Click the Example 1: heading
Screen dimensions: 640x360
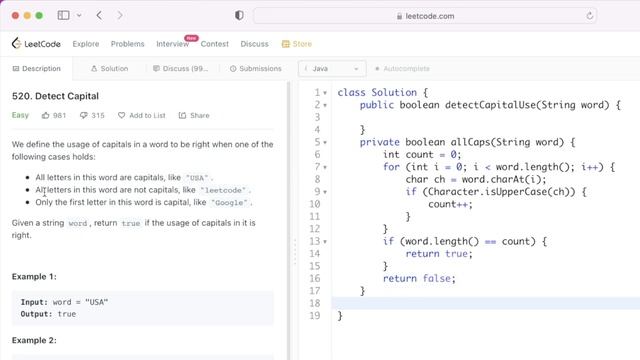coord(34,277)
